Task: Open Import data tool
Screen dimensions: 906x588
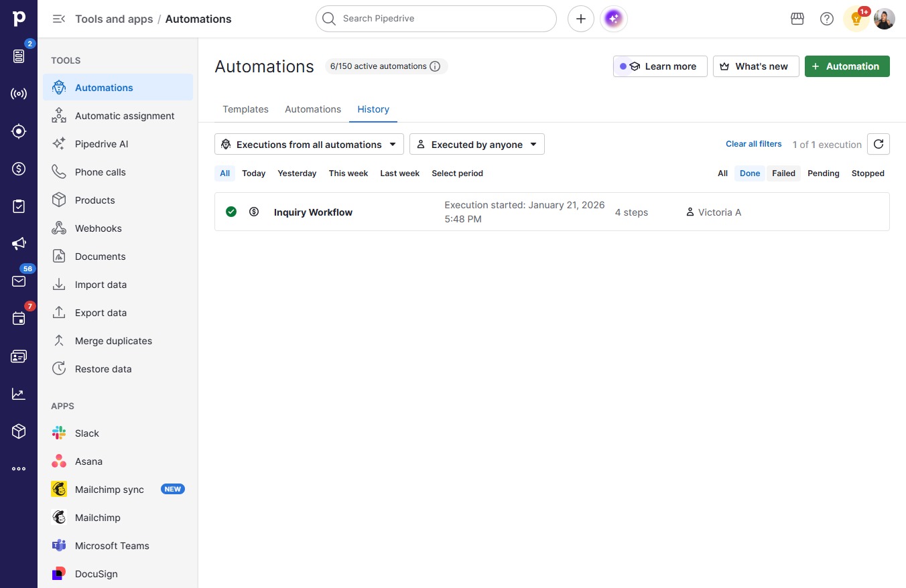Action: [x=118, y=285]
